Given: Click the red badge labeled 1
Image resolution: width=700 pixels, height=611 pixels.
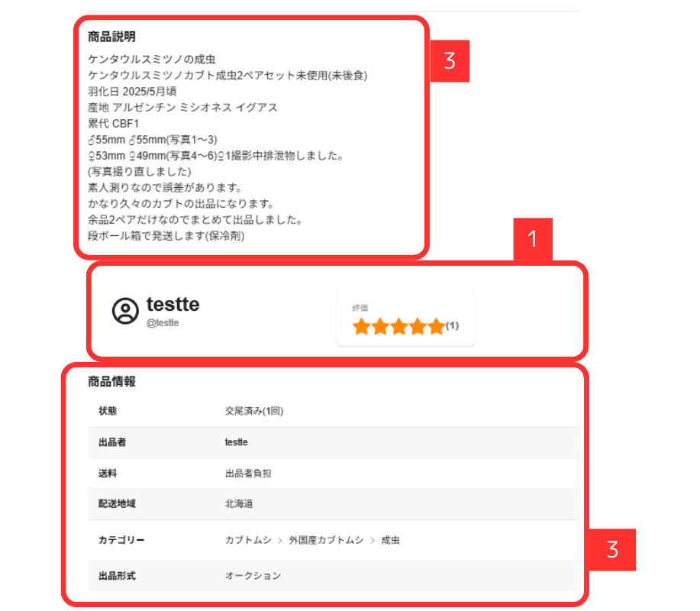Looking at the screenshot, I should pyautogui.click(x=533, y=239).
